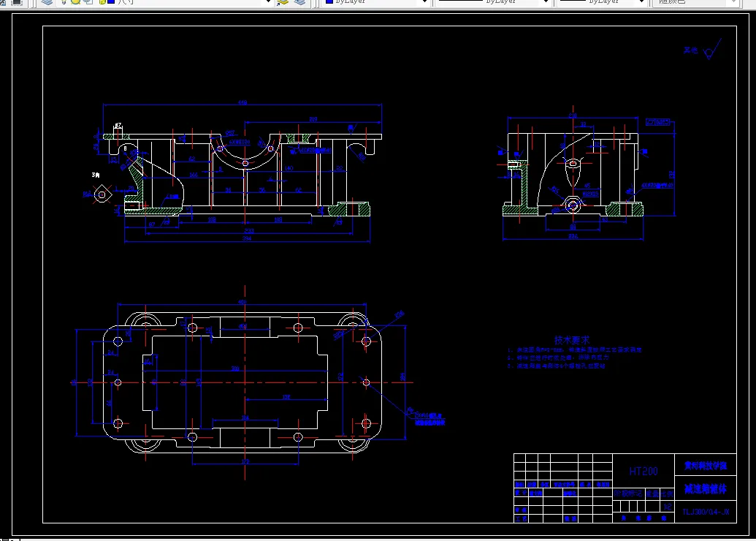756x541 pixels.
Task: Select the 减速箱箱体 part name text
Action: (706, 489)
